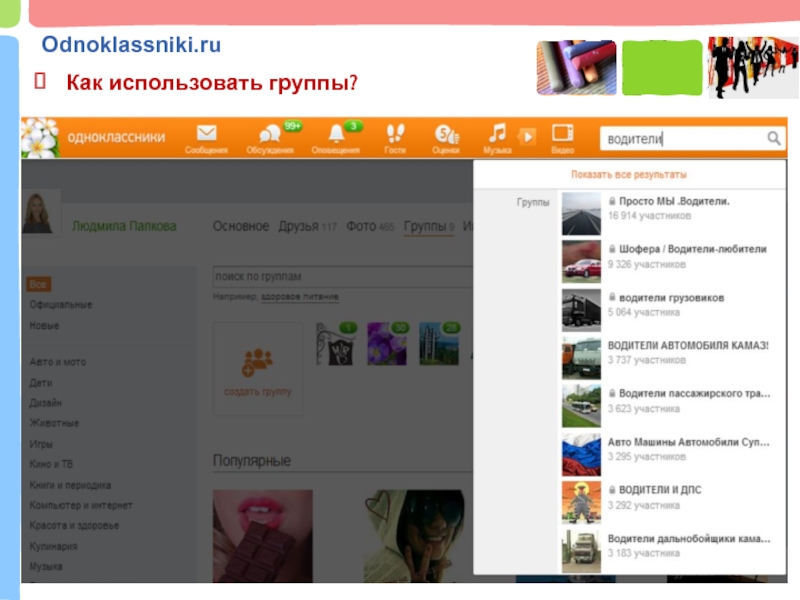Select Новые category
800x600 pixels.
(44, 326)
